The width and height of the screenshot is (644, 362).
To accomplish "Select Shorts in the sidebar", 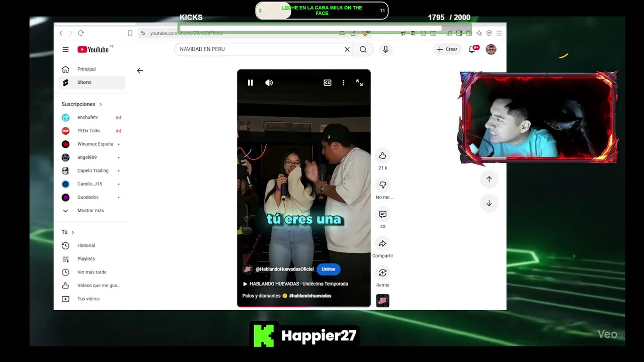I will point(92,82).
